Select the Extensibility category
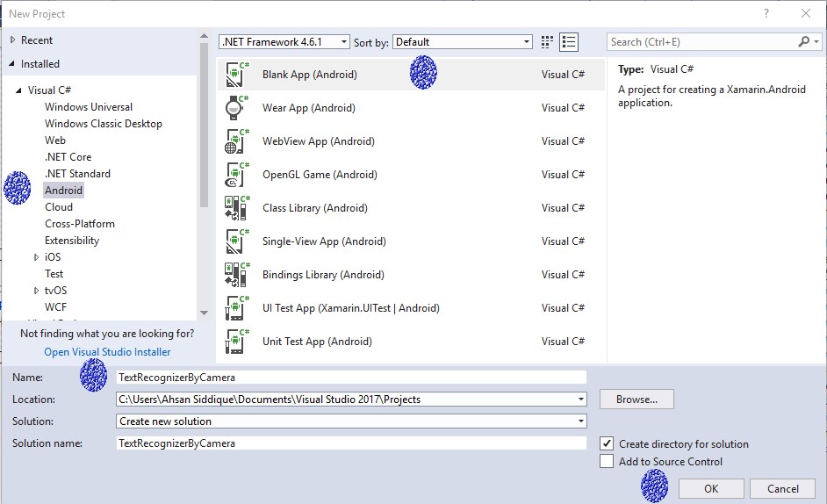Viewport: 827px width, 504px height. [x=72, y=240]
